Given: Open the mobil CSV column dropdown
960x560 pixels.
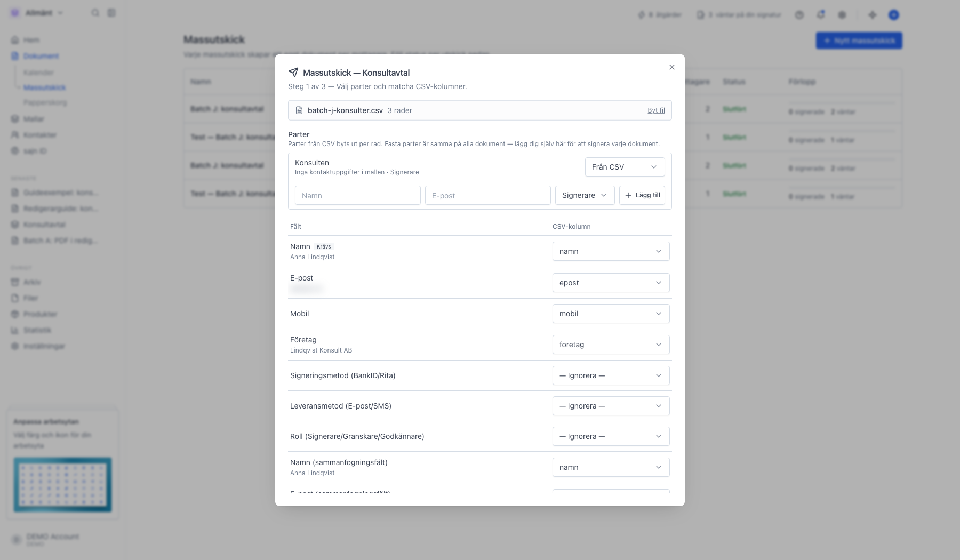Looking at the screenshot, I should (x=611, y=314).
